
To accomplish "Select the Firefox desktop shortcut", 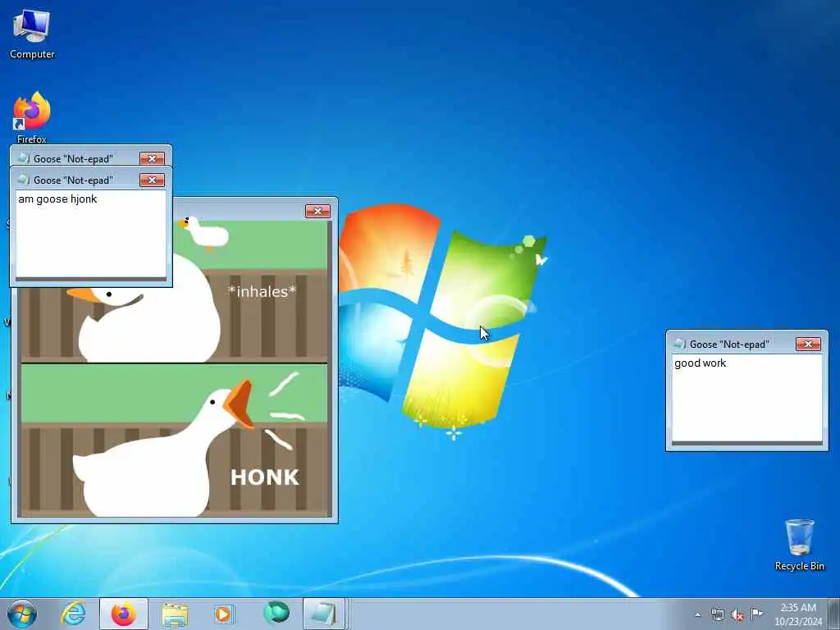I will (x=32, y=118).
